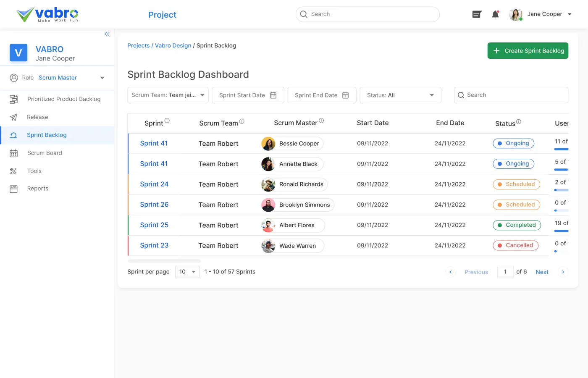The height and width of the screenshot is (378, 588).
Task: Open Prioritized Product Backlog in sidebar
Action: point(64,99)
